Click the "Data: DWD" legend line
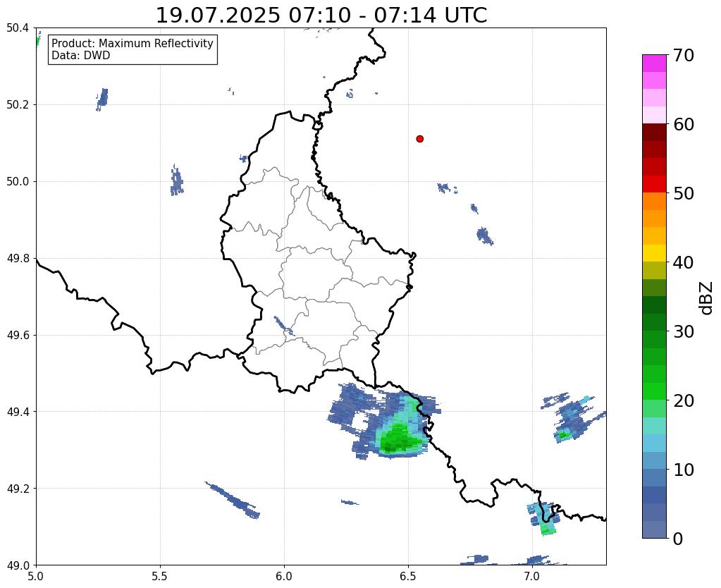 click(x=81, y=56)
